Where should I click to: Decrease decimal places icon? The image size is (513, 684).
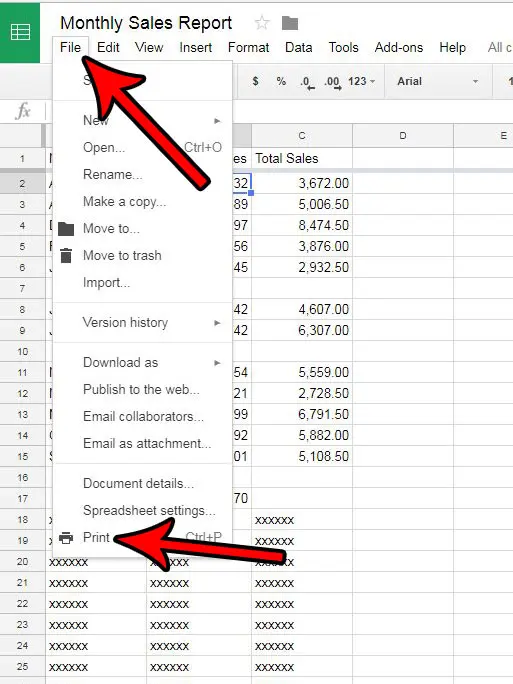click(307, 82)
